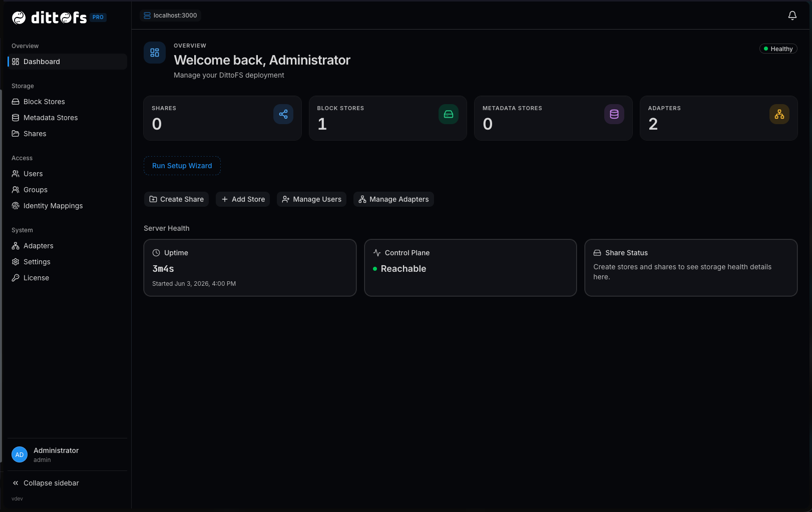Click the Create Share button
Image resolution: width=812 pixels, height=512 pixels.
176,199
